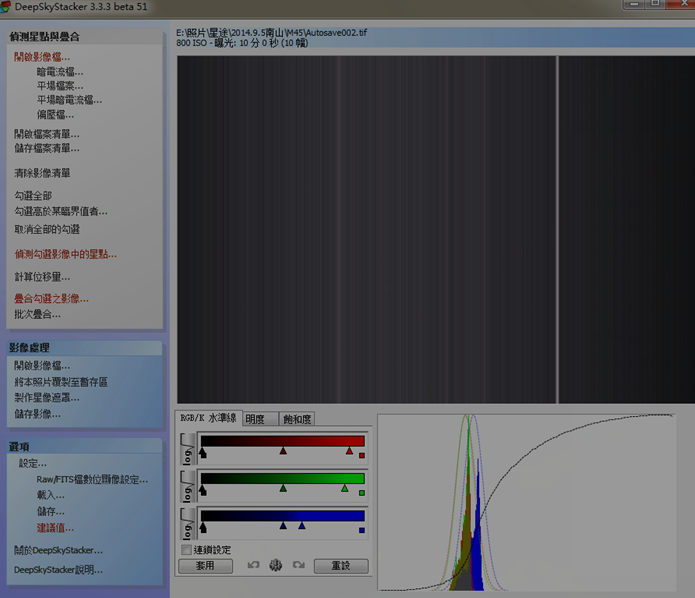Click 清除影像清單
This screenshot has height=598, width=695.
point(42,173)
